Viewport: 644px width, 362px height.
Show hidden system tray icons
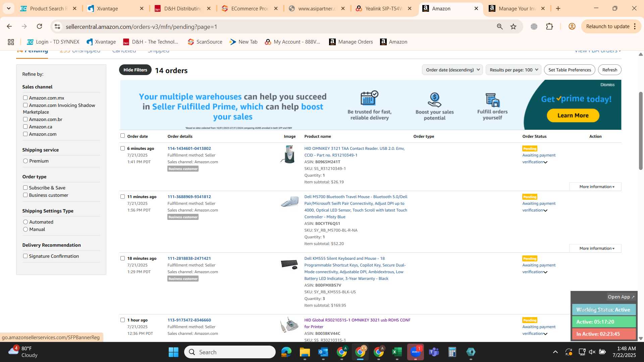click(x=555, y=352)
